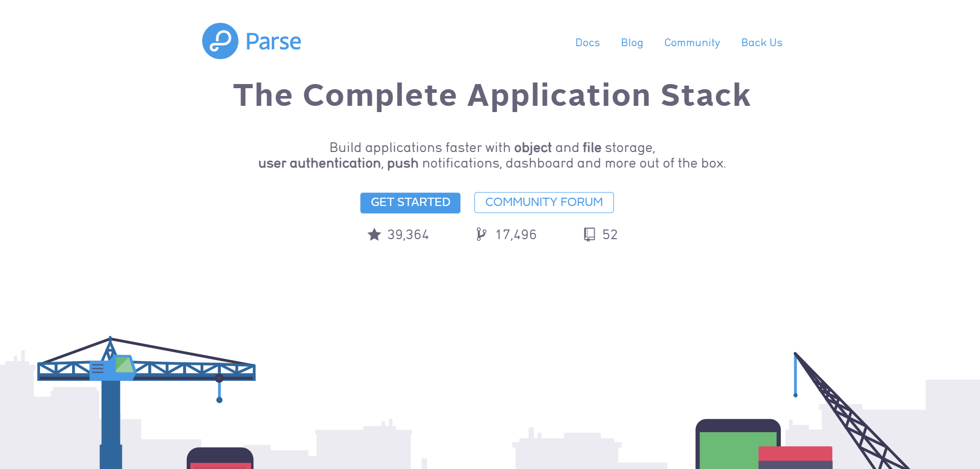The height and width of the screenshot is (469, 980).
Task: Open the COMMUNITY FORUM button
Action: [544, 202]
